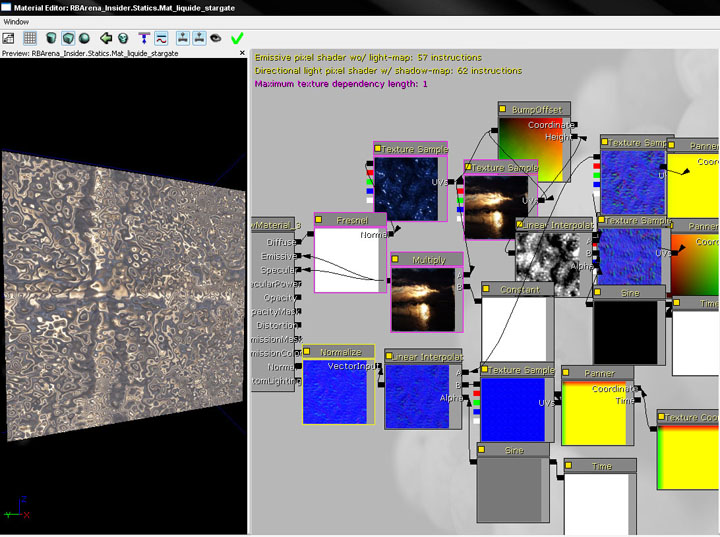The width and height of the screenshot is (720, 537).
Task: Click the skull clean unused expressions icon
Action: click(x=123, y=38)
